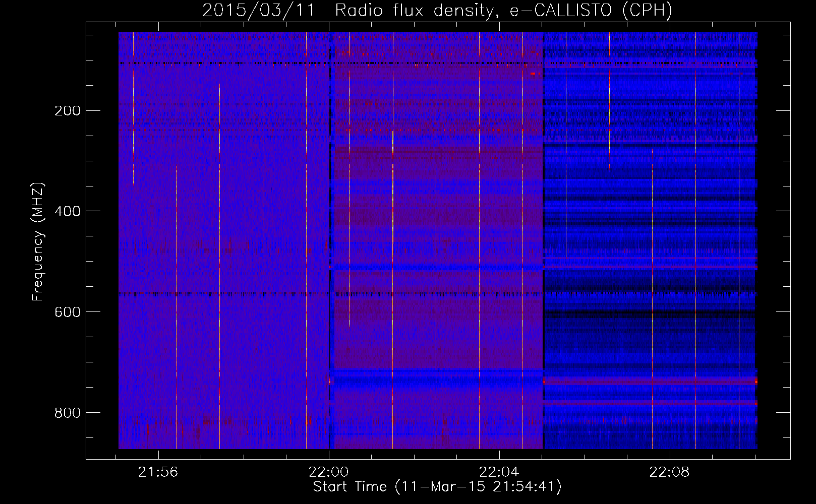Click the 22:00 time tick label
This screenshot has width=816, height=504.
(x=329, y=472)
